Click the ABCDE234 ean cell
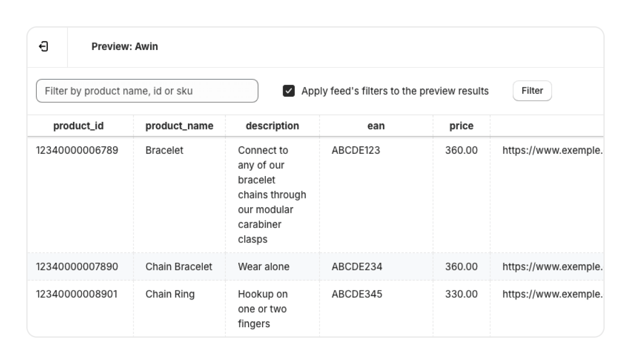Image resolution: width=631 pixels, height=364 pixels. [357, 267]
